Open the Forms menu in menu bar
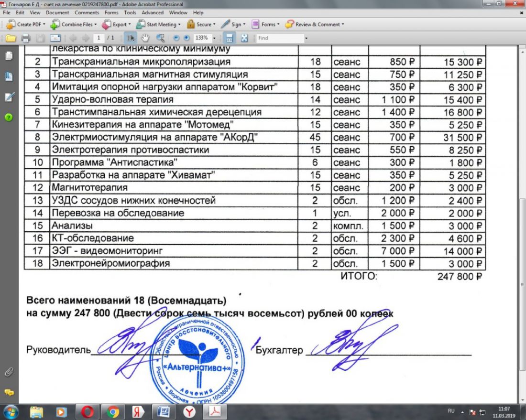This screenshot has height=420, width=526. [111, 13]
